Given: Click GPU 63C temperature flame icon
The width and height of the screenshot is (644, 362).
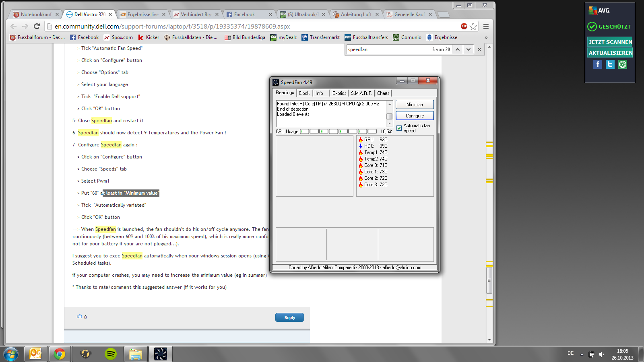Looking at the screenshot, I should (x=361, y=140).
